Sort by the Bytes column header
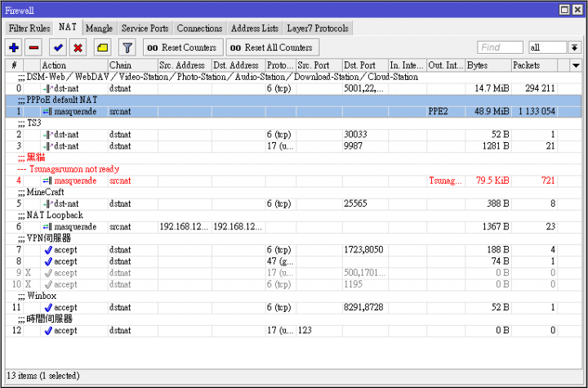This screenshot has width=588, height=388. [x=487, y=65]
